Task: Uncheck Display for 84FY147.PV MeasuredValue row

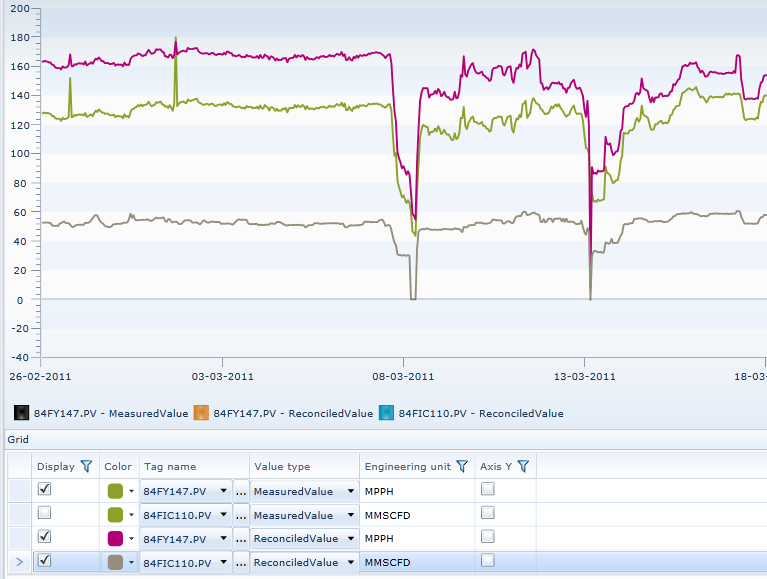Action: pyautogui.click(x=44, y=490)
